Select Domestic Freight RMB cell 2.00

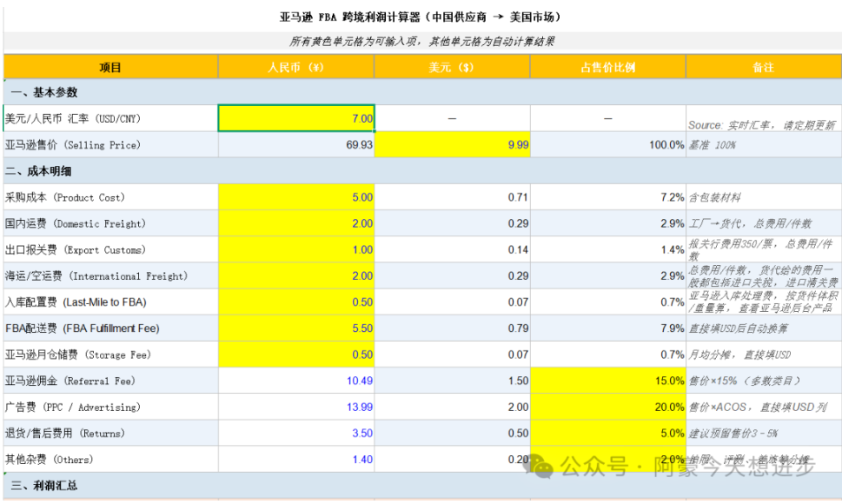coord(296,223)
